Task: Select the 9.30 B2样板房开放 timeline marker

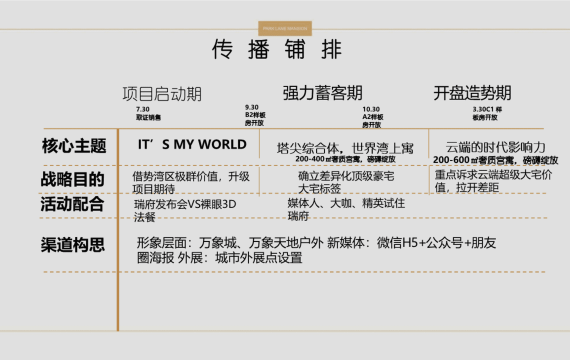Action: coord(255,115)
